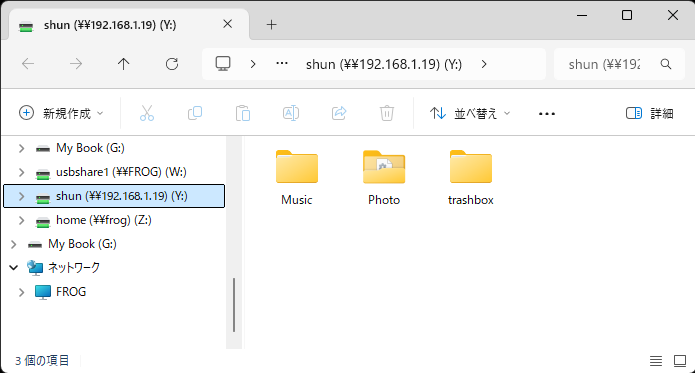The width and height of the screenshot is (695, 373).
Task: Switch to details list view icon
Action: click(x=656, y=361)
